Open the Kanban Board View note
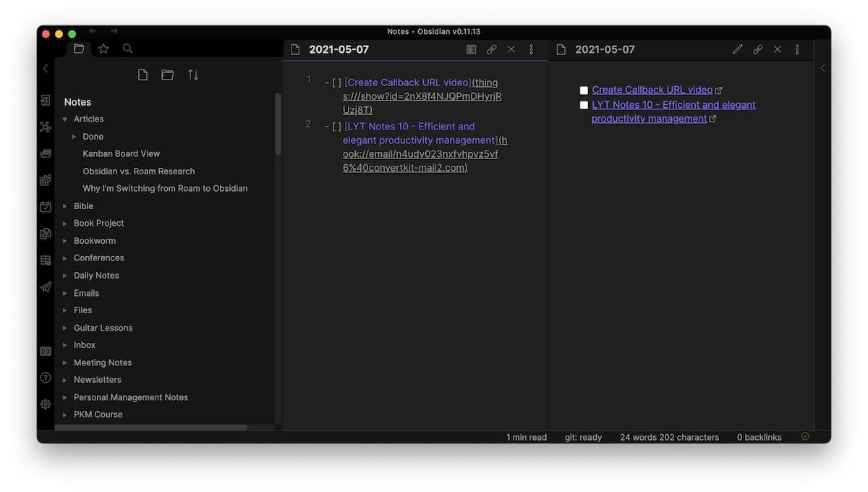Image resolution: width=868 pixels, height=492 pixels. [122, 154]
